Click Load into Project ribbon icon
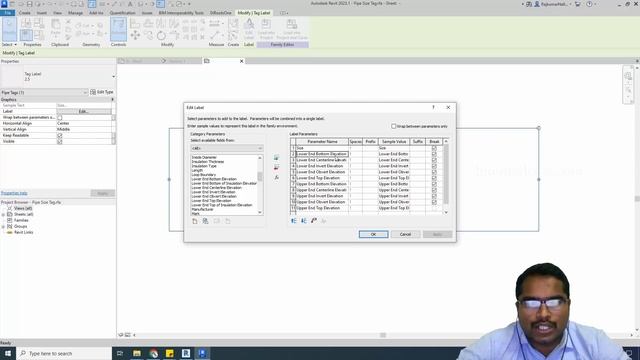 pos(266,29)
